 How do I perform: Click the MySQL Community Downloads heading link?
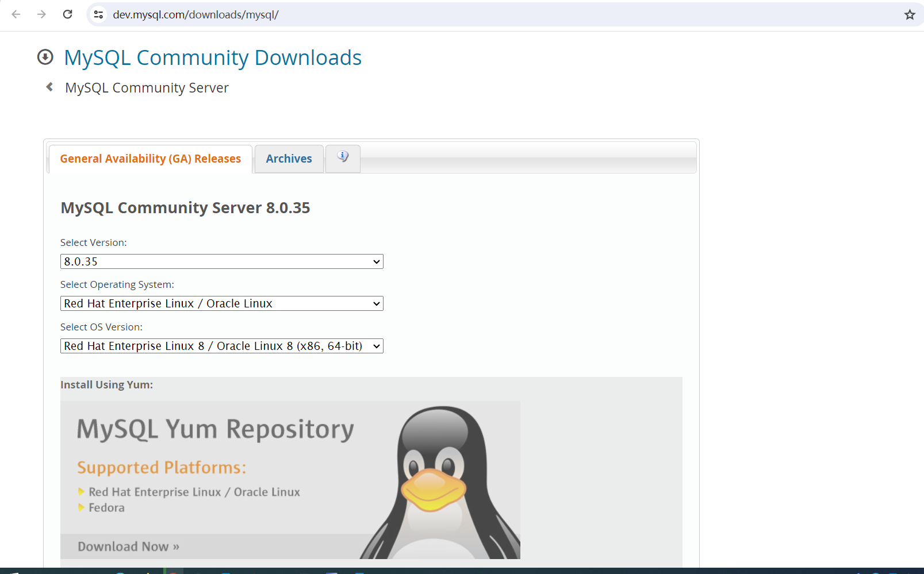pyautogui.click(x=213, y=57)
